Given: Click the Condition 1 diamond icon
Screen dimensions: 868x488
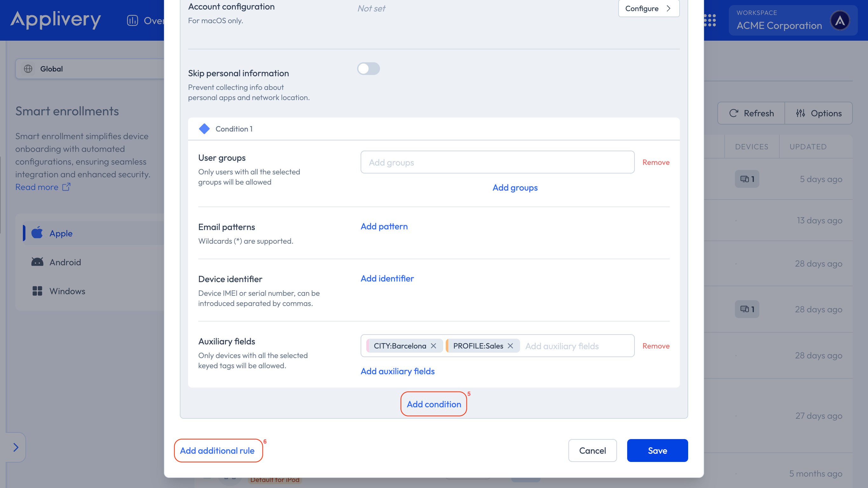Looking at the screenshot, I should (204, 129).
